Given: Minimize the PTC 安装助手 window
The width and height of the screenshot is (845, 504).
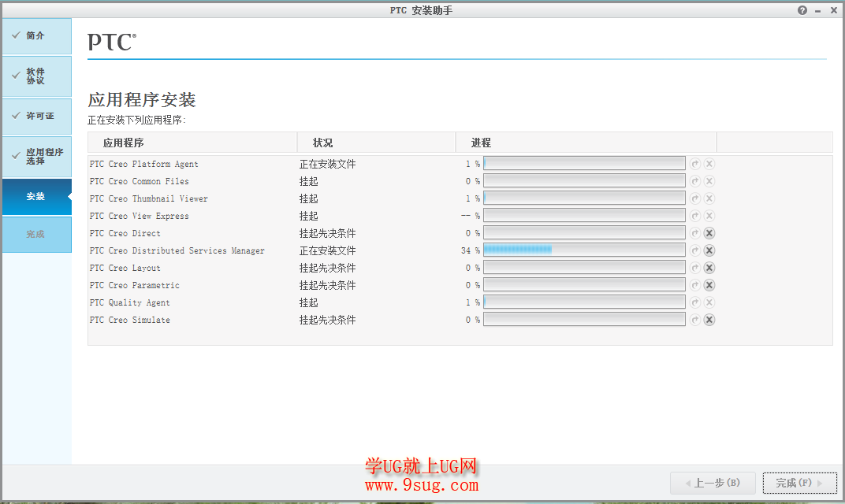Looking at the screenshot, I should click(818, 11).
